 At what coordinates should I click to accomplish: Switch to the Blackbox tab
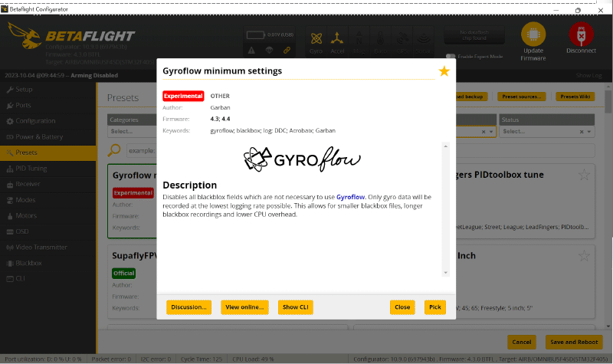pyautogui.click(x=28, y=263)
